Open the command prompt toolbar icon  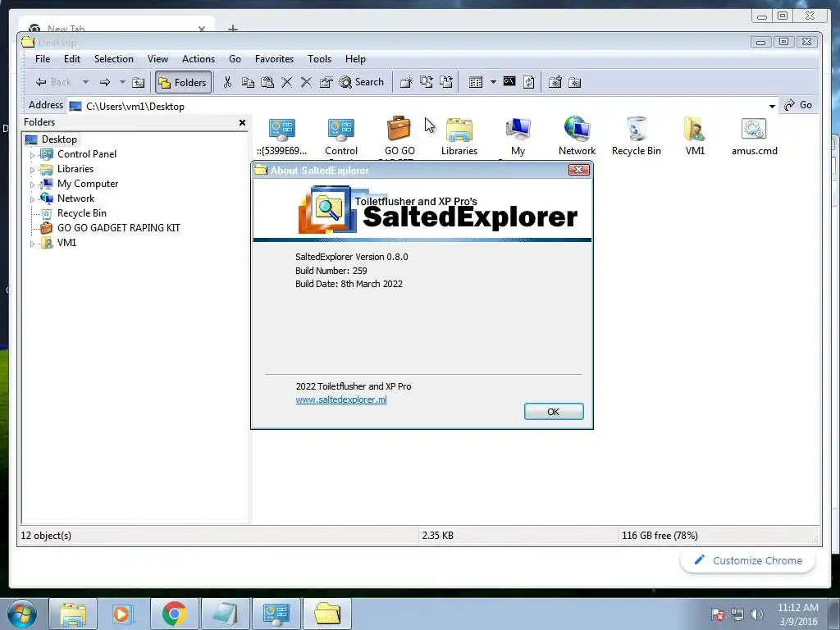tap(509, 81)
